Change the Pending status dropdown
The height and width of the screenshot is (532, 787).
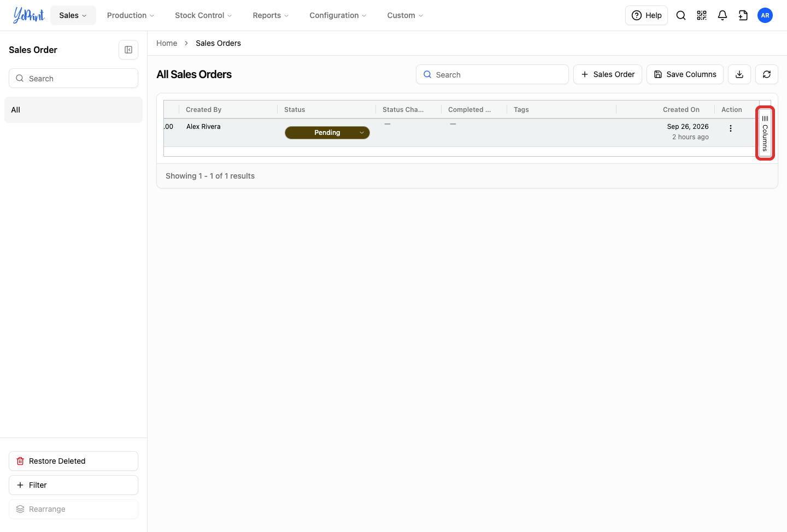pyautogui.click(x=327, y=133)
